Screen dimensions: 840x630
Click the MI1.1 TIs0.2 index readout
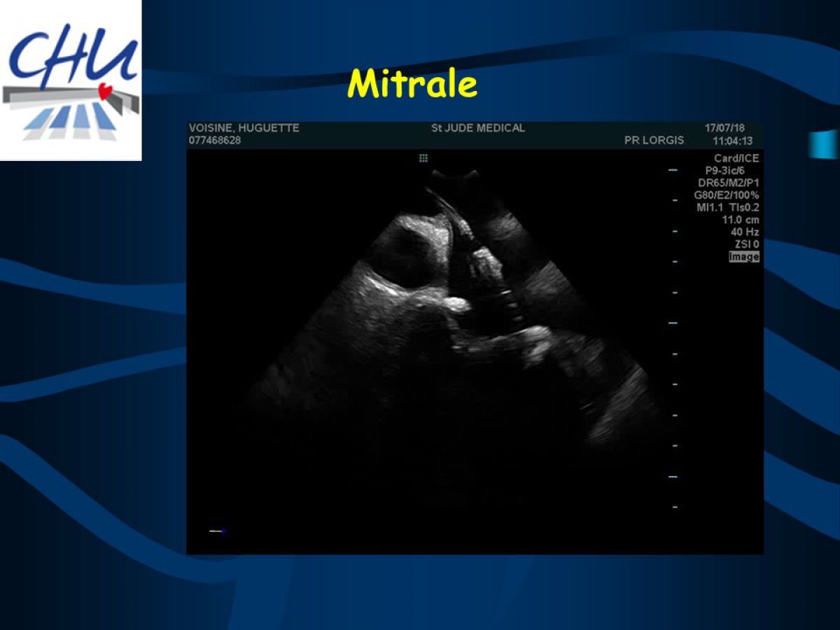point(728,207)
